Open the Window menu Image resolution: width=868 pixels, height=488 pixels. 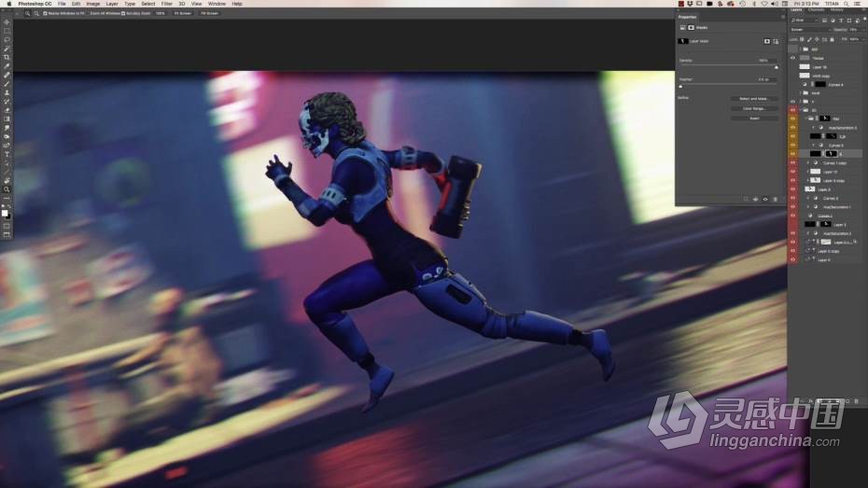click(217, 4)
